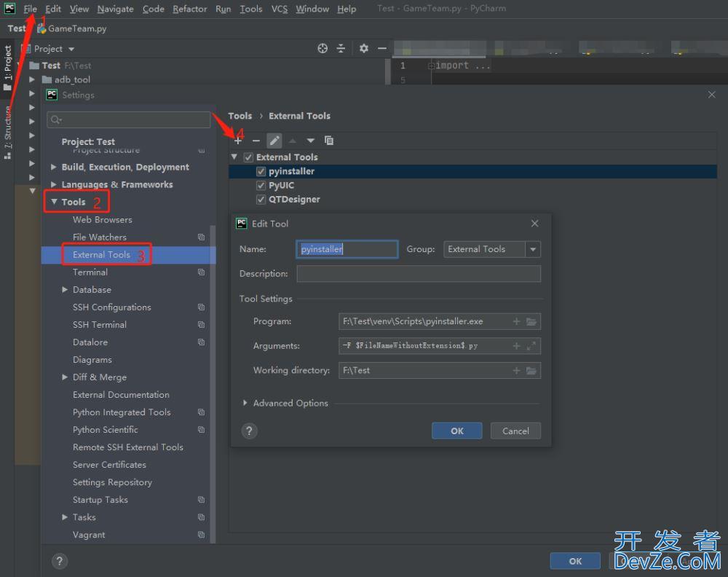Image resolution: width=728 pixels, height=577 pixels.
Task: Select the PyUIC tool row
Action: (472, 185)
